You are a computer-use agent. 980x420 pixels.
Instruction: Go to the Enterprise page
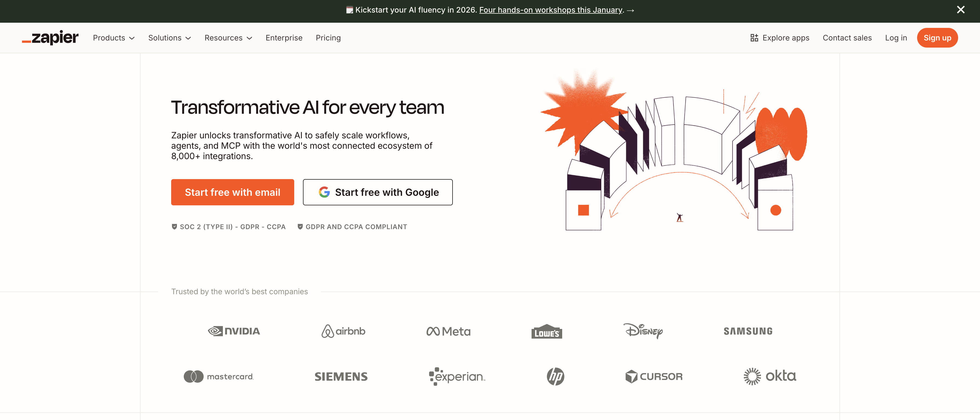pyautogui.click(x=284, y=38)
